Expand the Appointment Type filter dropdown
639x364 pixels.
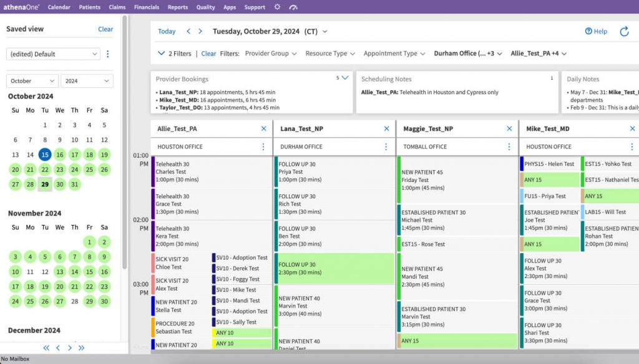(394, 54)
